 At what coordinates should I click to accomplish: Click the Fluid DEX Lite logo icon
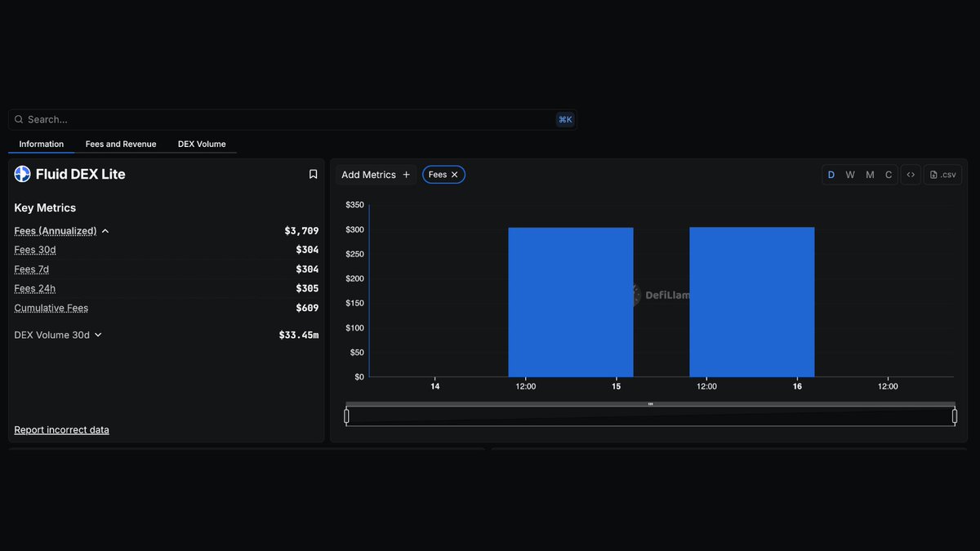[x=22, y=174]
